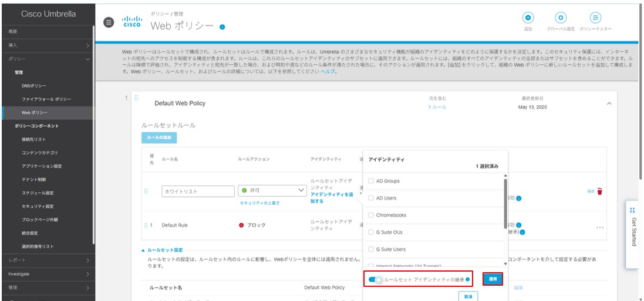Click Default Rule name text
The image size is (644, 301).
(x=174, y=225)
